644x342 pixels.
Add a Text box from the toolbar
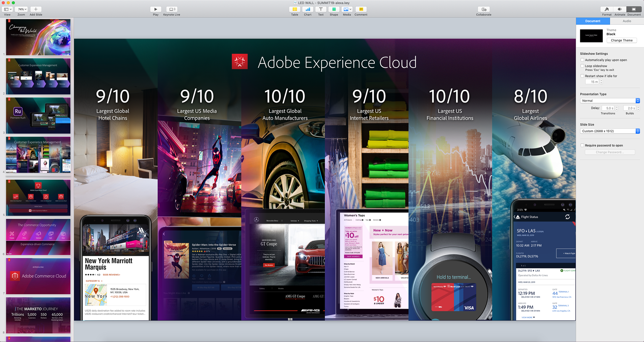321,9
